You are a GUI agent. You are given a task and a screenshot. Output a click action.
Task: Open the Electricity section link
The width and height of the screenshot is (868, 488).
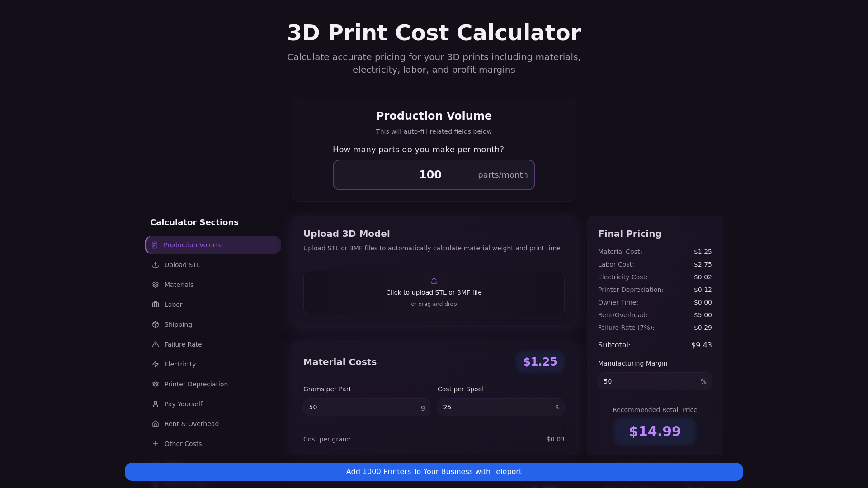pyautogui.click(x=180, y=364)
